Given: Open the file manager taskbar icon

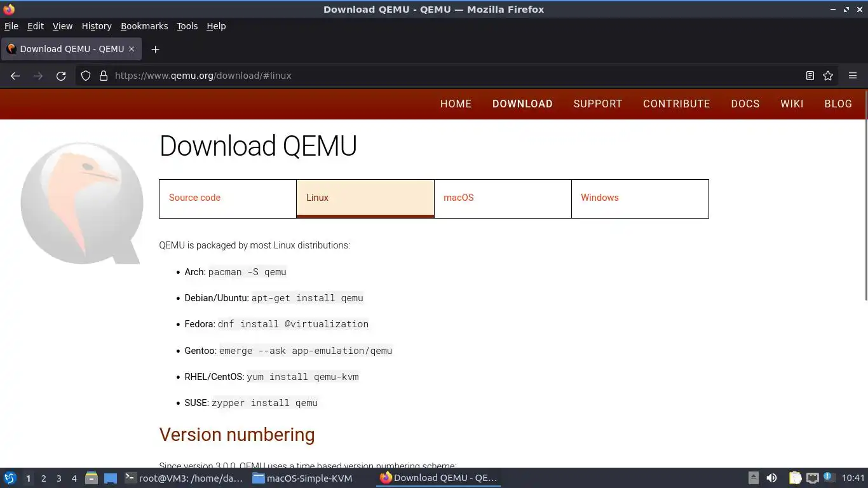Looking at the screenshot, I should click(x=92, y=478).
